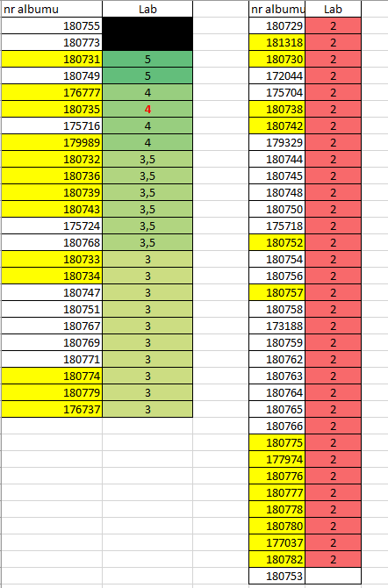The image size is (388, 588).
Task: Select album number 180779
Action: (x=52, y=393)
